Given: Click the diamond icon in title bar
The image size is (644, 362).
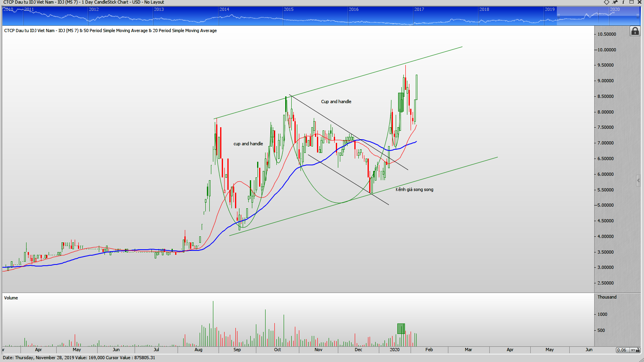Looking at the screenshot, I should pos(607,2).
